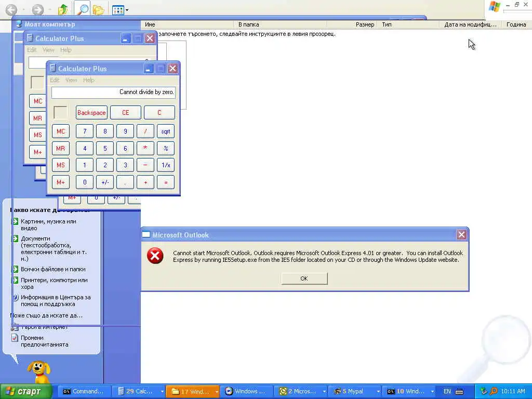Image resolution: width=532 pixels, height=399 pixels.
Task: Go up one folder level
Action: (63, 9)
